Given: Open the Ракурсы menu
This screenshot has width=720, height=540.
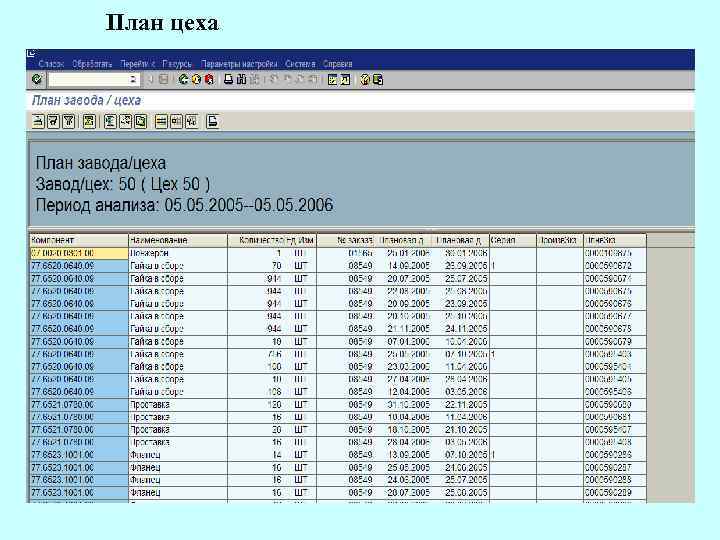Looking at the screenshot, I should click(177, 64).
